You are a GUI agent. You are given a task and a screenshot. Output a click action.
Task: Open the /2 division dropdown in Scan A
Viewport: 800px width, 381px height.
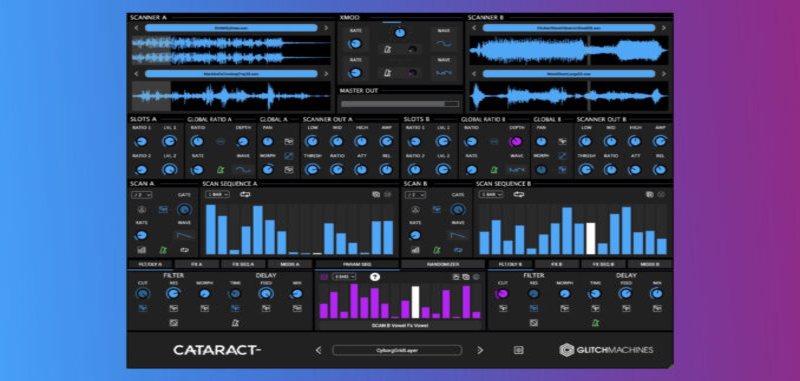pyautogui.click(x=142, y=195)
